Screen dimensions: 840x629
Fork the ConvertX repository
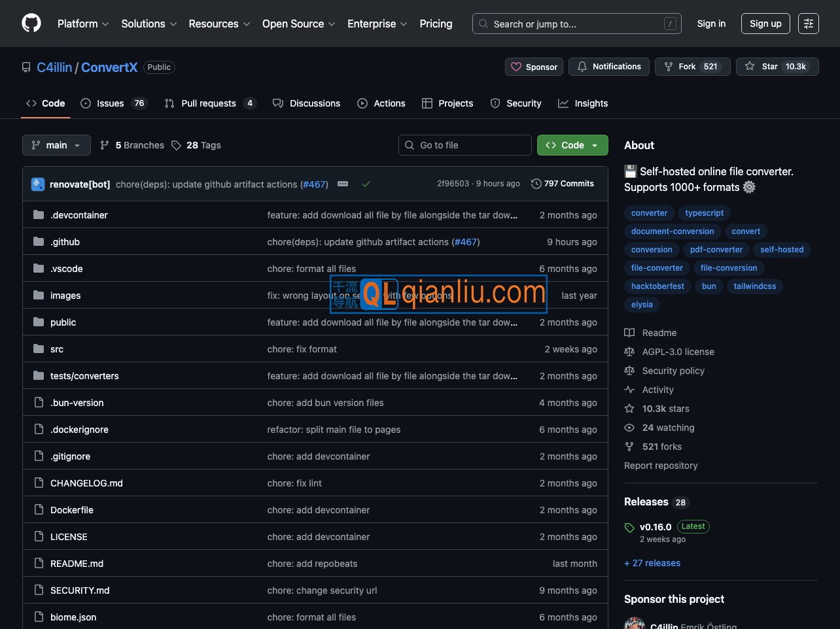pyautogui.click(x=692, y=67)
